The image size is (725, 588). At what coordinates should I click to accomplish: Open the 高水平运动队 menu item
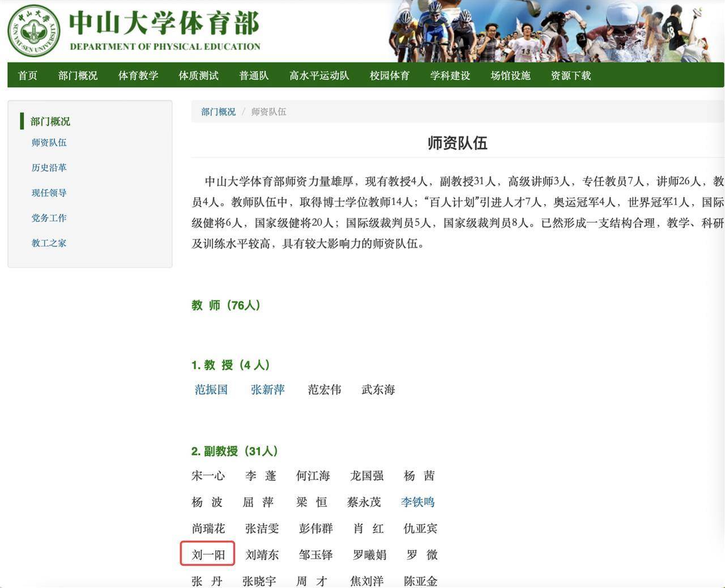[319, 75]
